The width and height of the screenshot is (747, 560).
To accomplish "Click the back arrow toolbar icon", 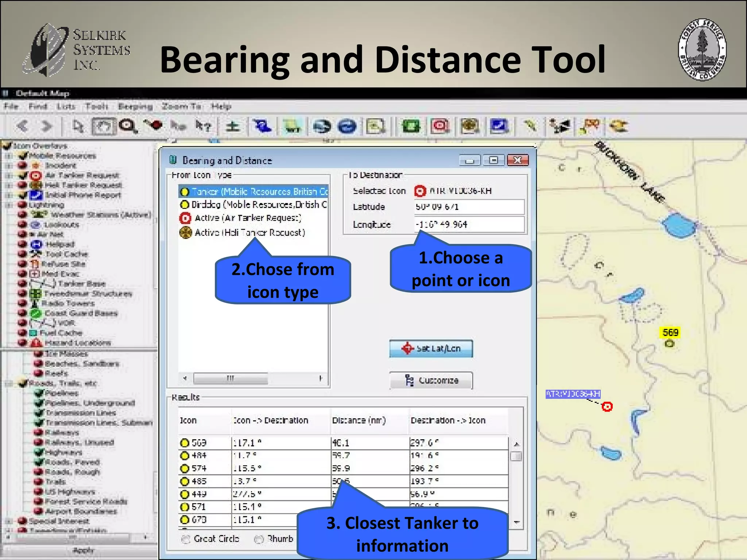I will point(23,126).
